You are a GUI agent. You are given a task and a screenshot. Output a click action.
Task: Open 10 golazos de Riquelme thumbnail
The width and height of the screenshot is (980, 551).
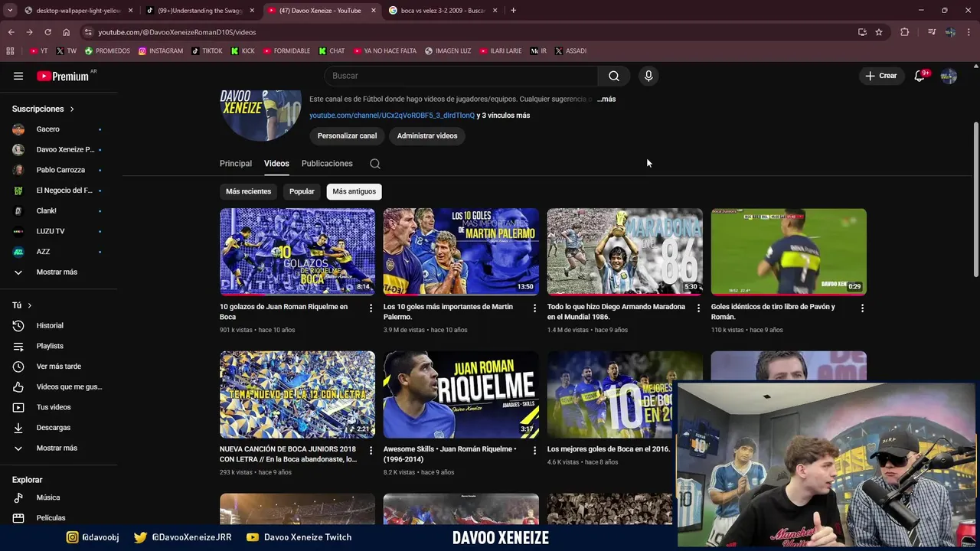[x=297, y=252]
